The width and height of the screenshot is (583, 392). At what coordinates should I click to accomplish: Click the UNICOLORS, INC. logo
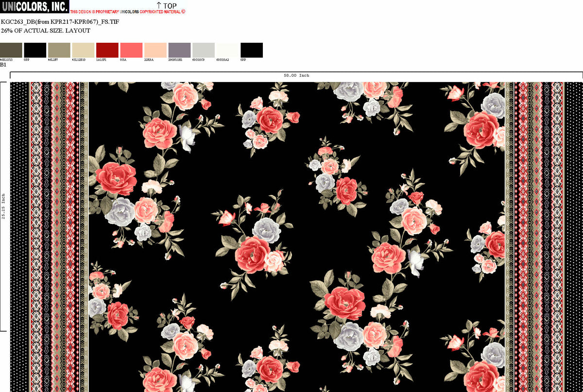pos(34,6)
